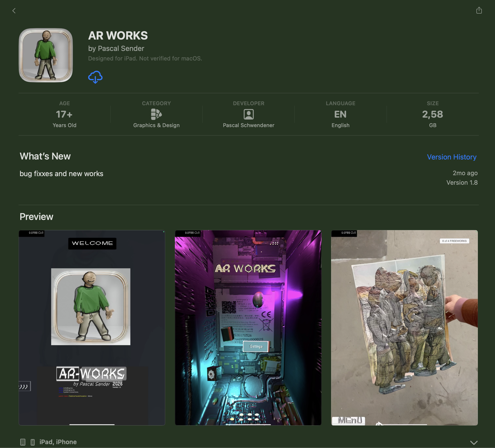
Task: Click the 2,58 GB size info
Action: pos(432,114)
